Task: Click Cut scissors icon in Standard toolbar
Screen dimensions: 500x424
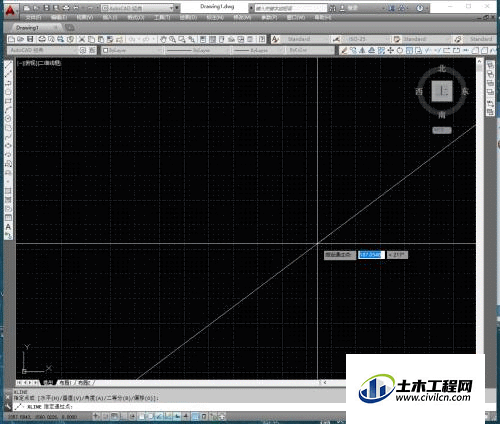Action: (x=82, y=39)
